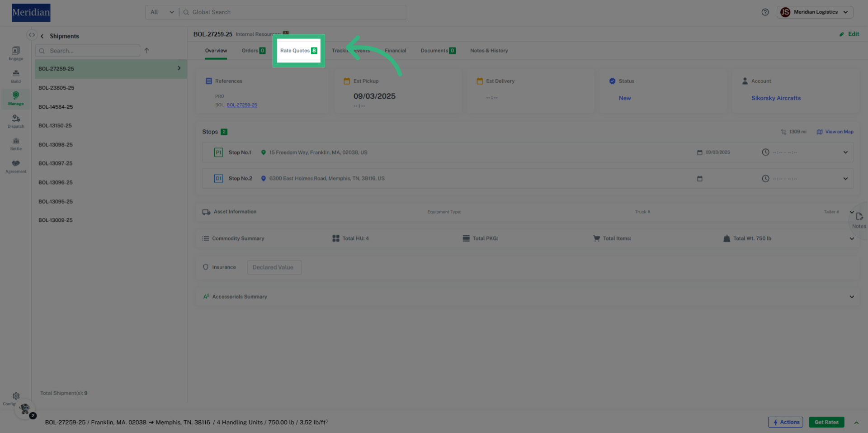This screenshot has width=868, height=433.
Task: Select shipment BOL-13150-25
Action: pos(111,126)
